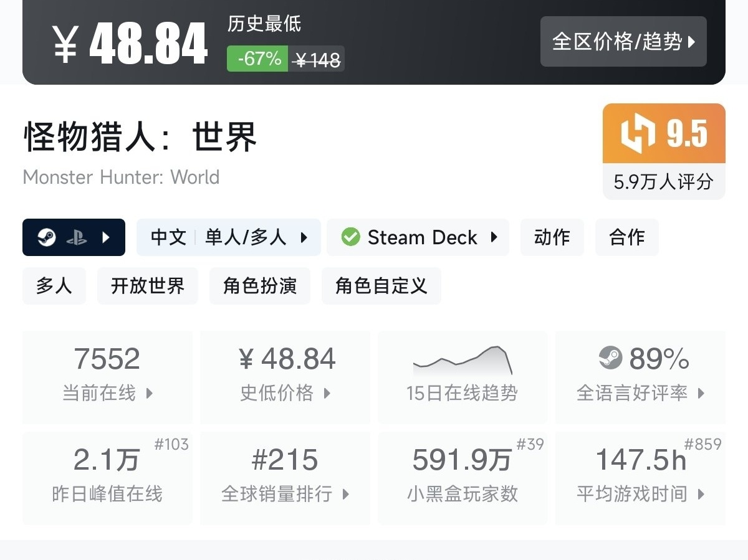This screenshot has height=560, width=748.
Task: Click the Xiaoheihe logo on score badge
Action: 638,134
